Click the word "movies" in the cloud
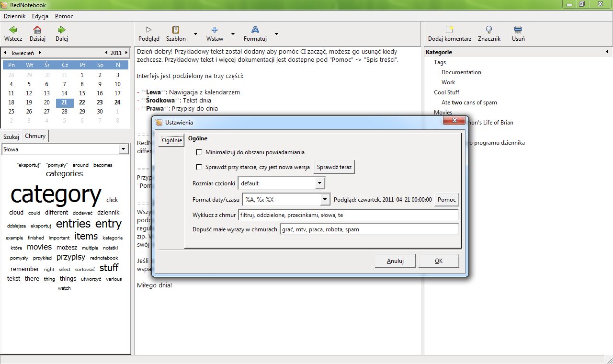 [x=39, y=247]
